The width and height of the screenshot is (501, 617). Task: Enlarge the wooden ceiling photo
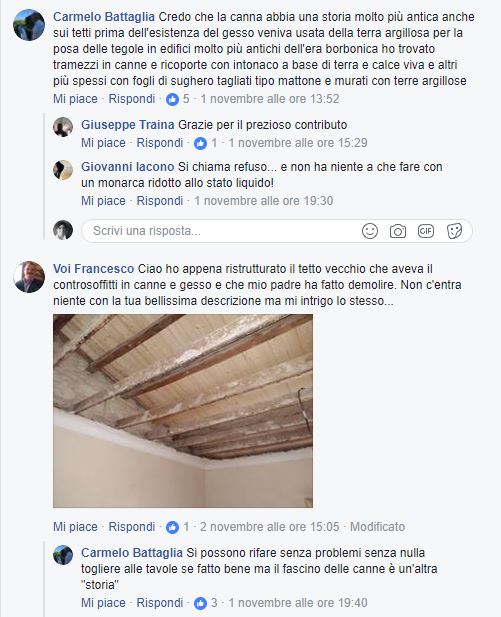click(x=183, y=411)
